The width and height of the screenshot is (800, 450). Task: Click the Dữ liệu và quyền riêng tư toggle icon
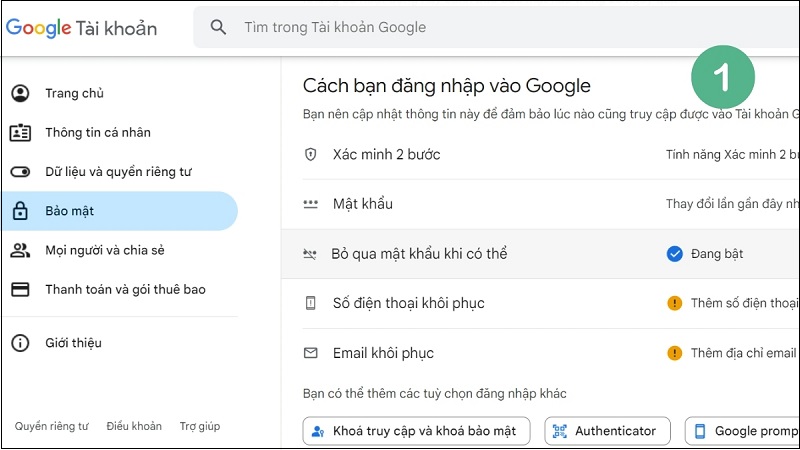pos(20,172)
